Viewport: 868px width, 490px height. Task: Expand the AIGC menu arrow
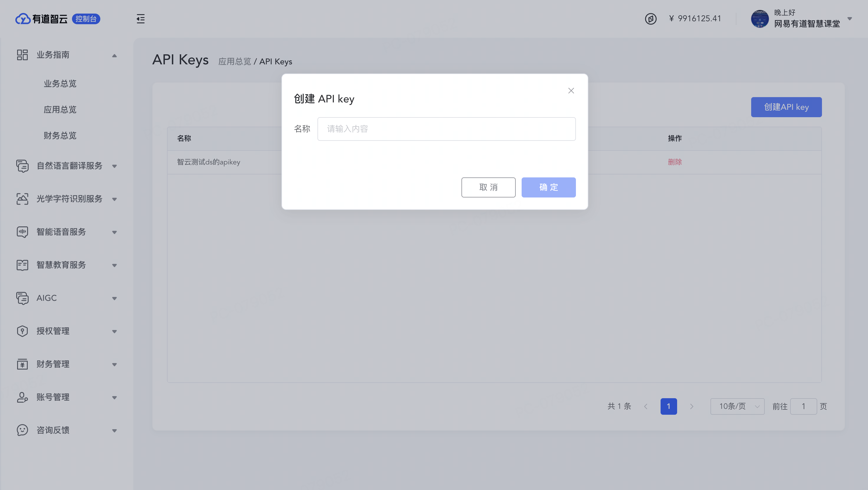click(114, 298)
